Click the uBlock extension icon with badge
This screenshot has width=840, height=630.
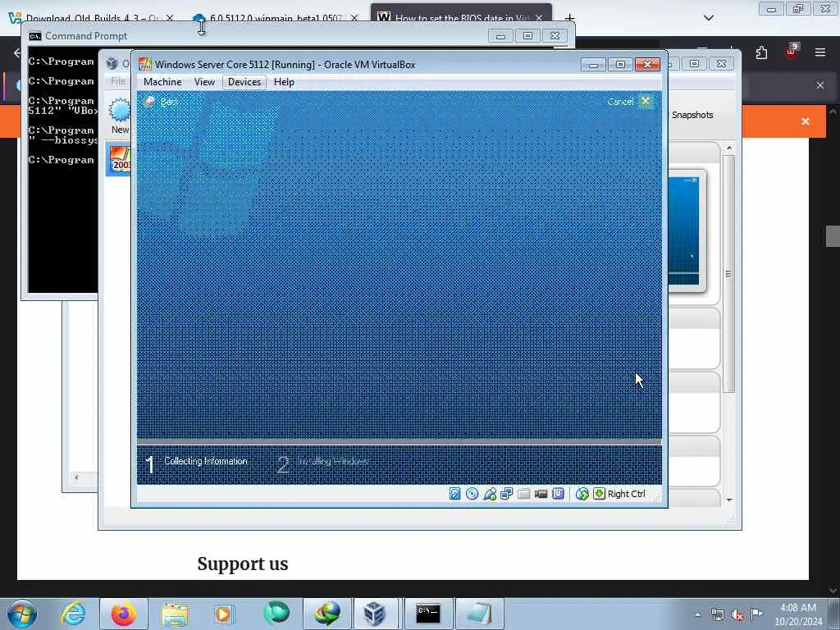click(792, 52)
